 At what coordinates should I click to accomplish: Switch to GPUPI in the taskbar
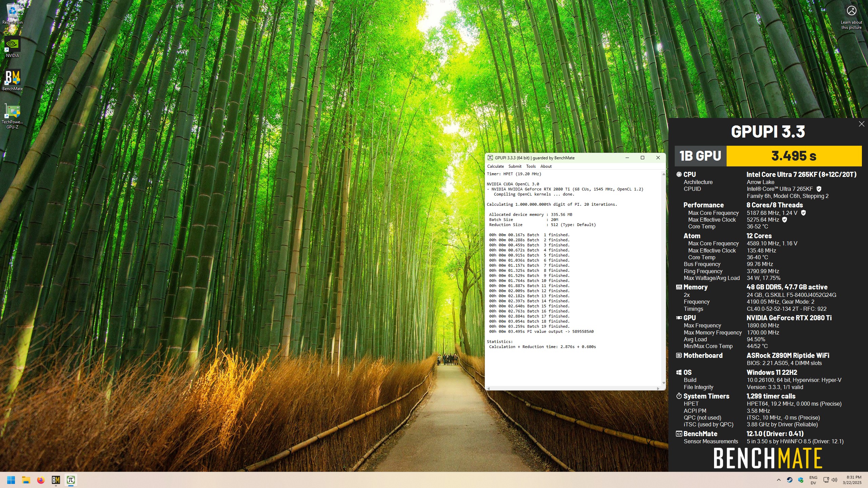click(x=71, y=480)
